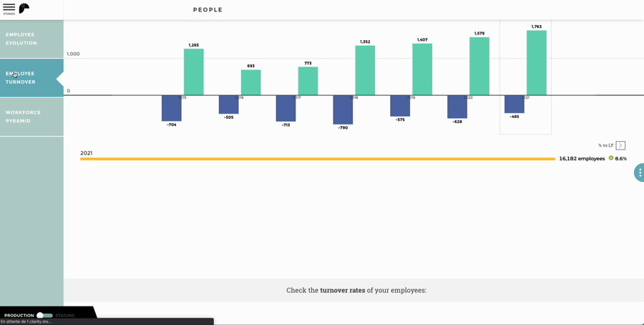Toggle the Production/Staging switch
This screenshot has width=644, height=325.
pyautogui.click(x=45, y=316)
